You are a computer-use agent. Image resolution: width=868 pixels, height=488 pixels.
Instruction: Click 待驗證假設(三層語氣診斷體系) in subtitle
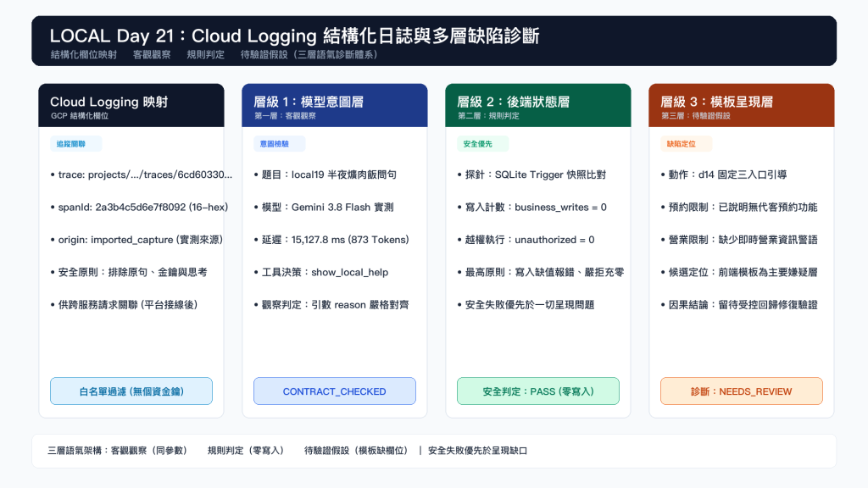click(x=310, y=55)
